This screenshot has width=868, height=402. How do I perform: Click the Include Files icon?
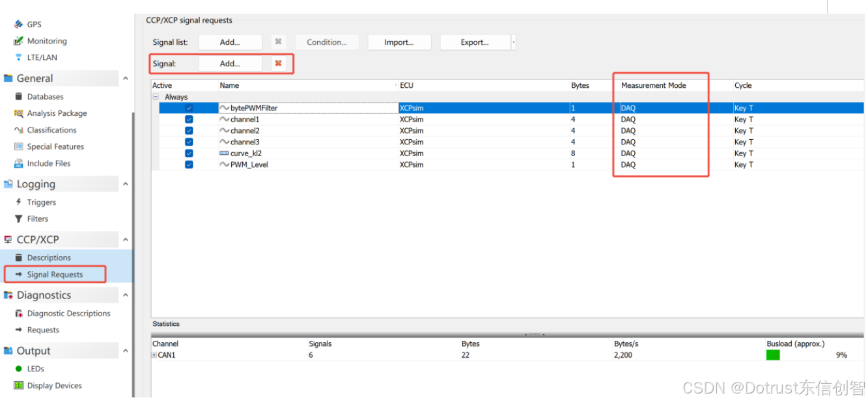[18, 163]
